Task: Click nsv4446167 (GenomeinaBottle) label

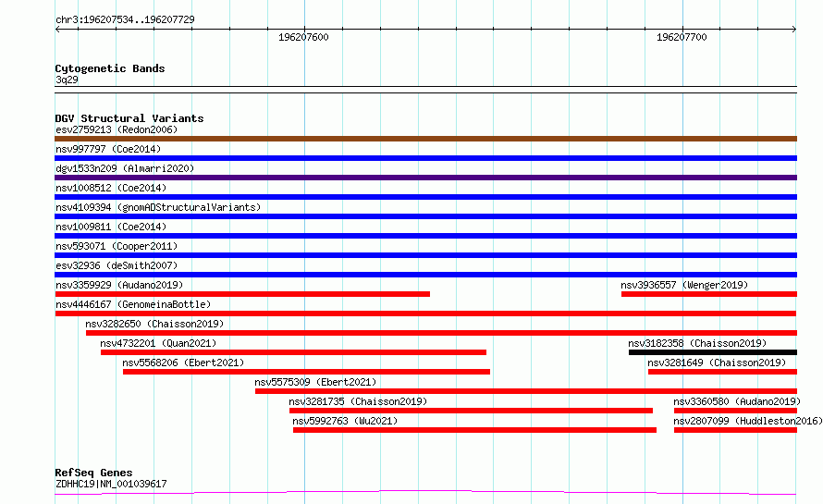Action: pyautogui.click(x=133, y=304)
